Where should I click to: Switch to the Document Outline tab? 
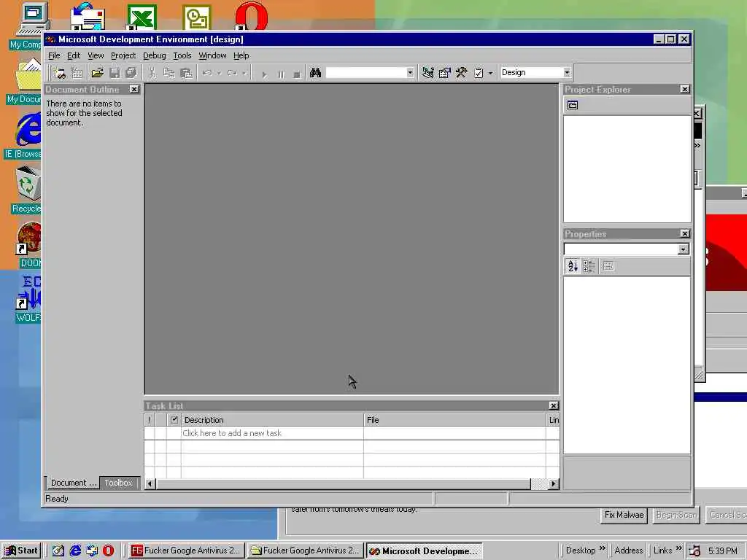point(73,483)
